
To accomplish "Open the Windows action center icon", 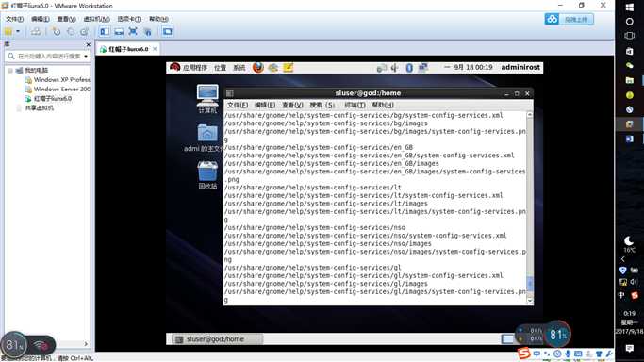I will [629, 349].
